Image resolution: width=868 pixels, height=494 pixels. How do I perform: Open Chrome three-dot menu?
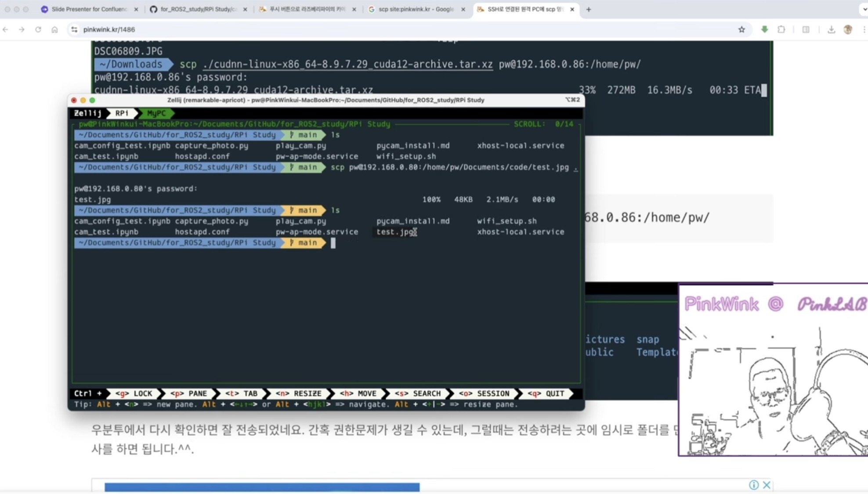pyautogui.click(x=864, y=29)
